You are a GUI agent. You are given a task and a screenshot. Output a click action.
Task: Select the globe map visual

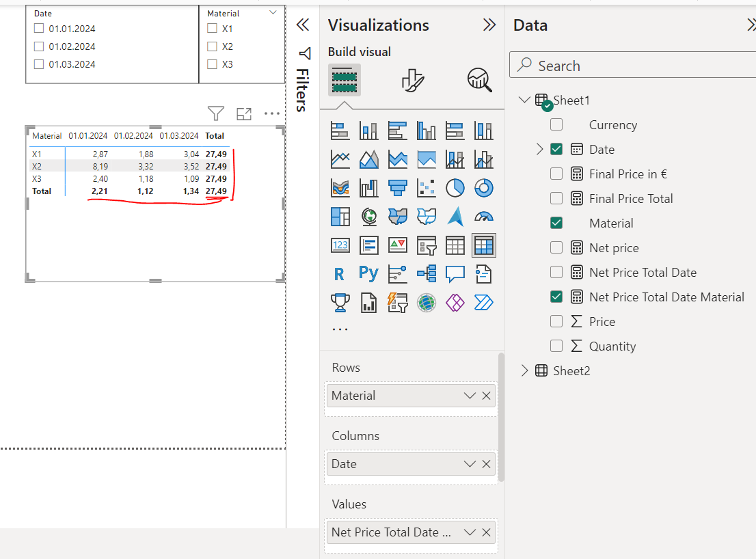pyautogui.click(x=369, y=217)
